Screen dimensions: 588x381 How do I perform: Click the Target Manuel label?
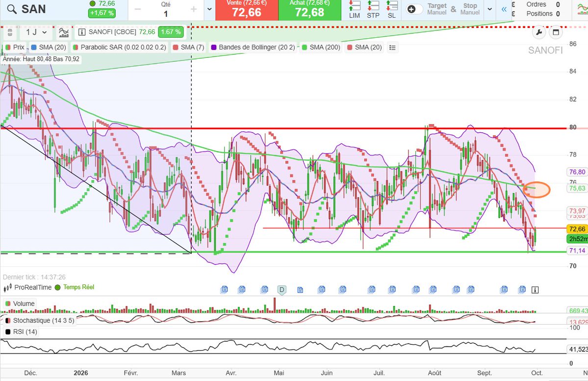[x=437, y=9]
